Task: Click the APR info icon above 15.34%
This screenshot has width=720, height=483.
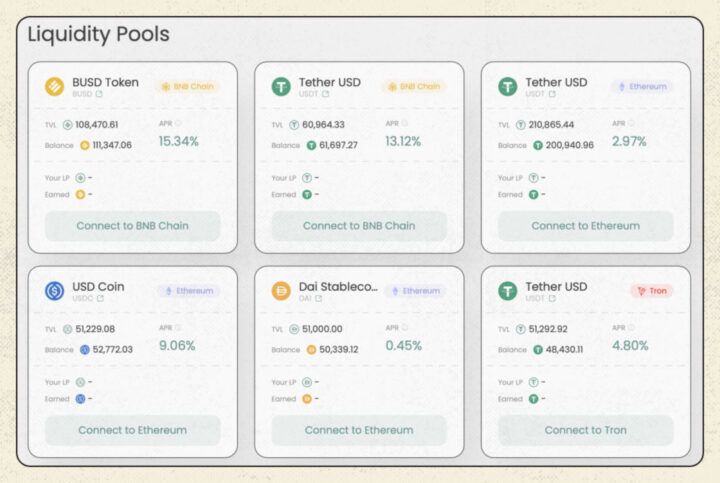Action: pos(178,123)
